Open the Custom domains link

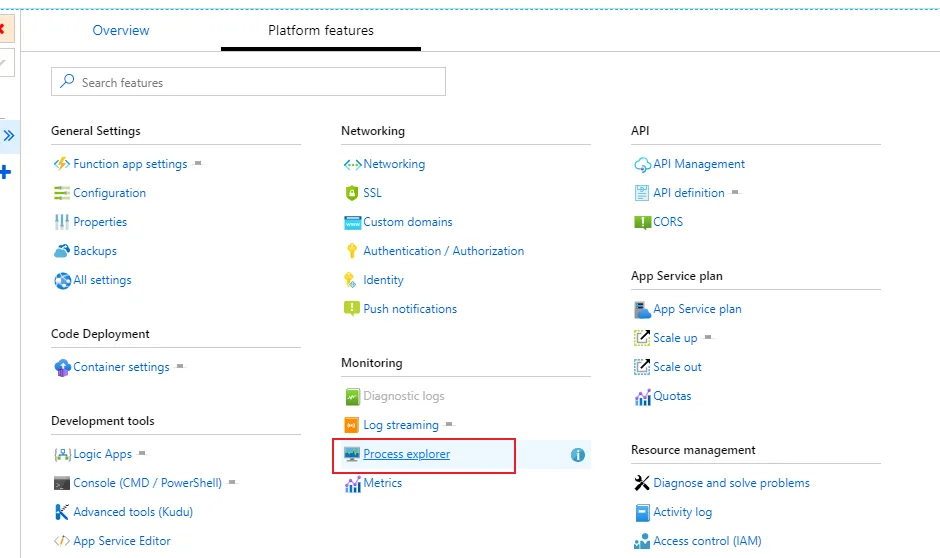(x=407, y=222)
